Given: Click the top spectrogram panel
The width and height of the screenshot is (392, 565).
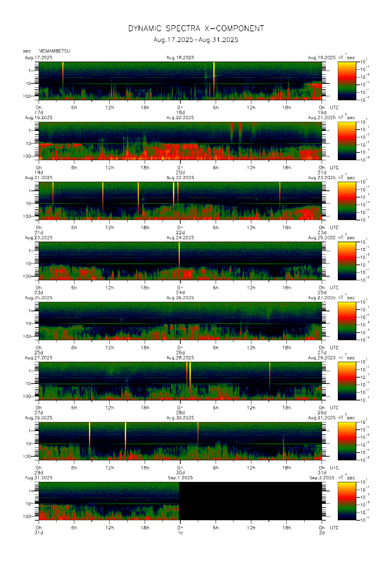Looking at the screenshot, I should [x=180, y=81].
